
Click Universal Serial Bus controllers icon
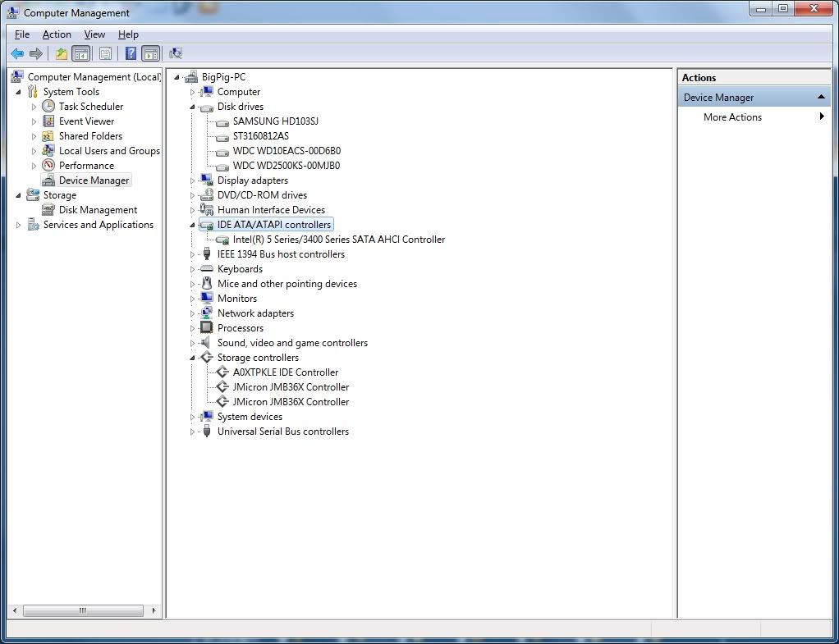tap(207, 432)
